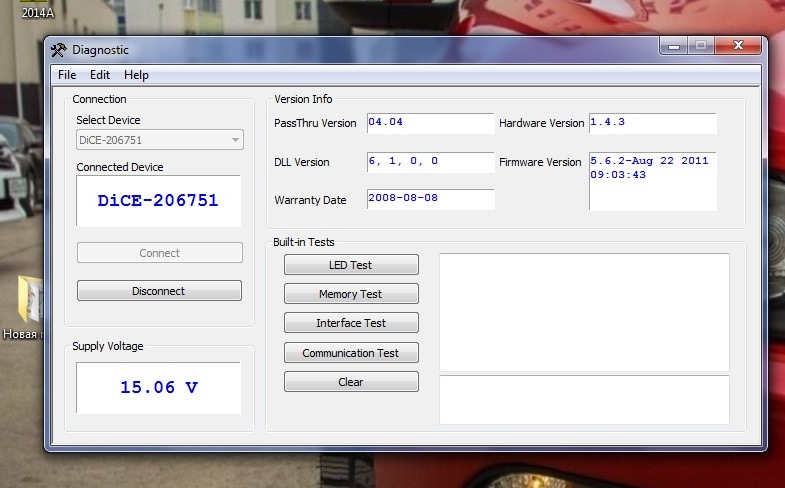
Task: Click the Connected Device DiCE-206751 display
Action: click(158, 201)
